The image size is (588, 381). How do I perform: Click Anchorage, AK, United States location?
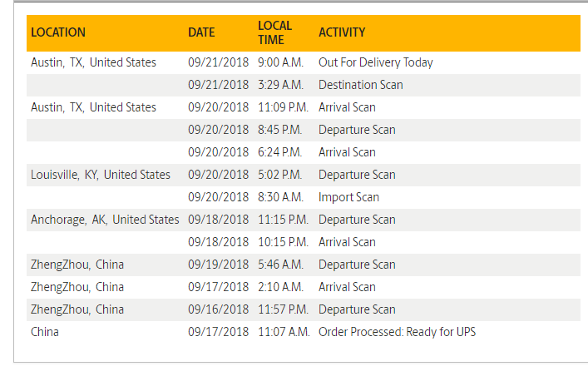coord(105,220)
